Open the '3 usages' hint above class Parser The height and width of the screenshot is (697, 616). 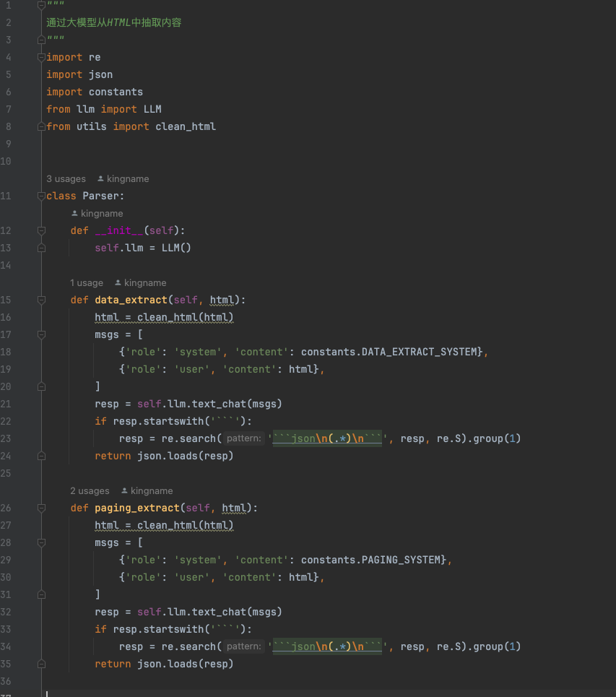coord(66,178)
